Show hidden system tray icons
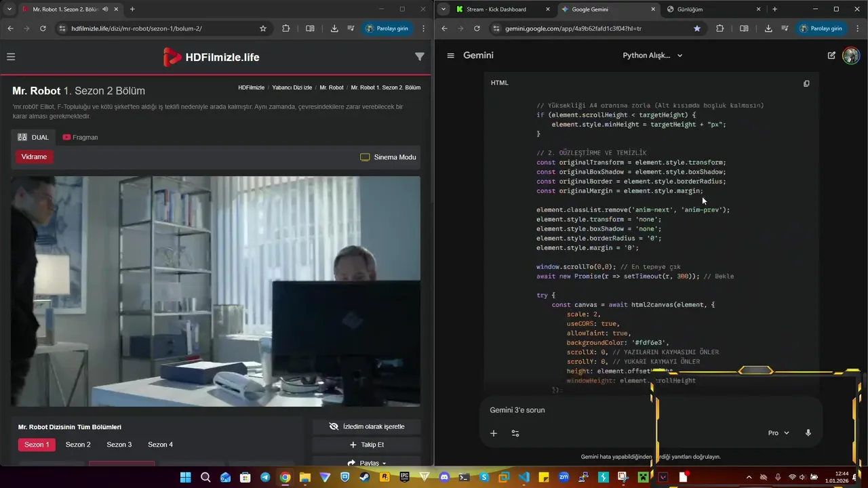This screenshot has height=488, width=868. coord(749,477)
